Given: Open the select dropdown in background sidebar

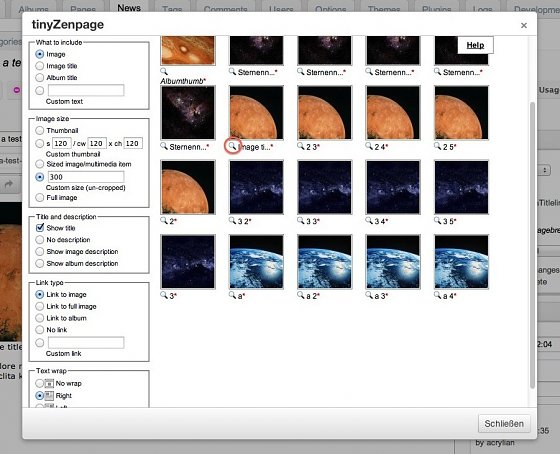Looking at the screenshot, I should [x=544, y=170].
